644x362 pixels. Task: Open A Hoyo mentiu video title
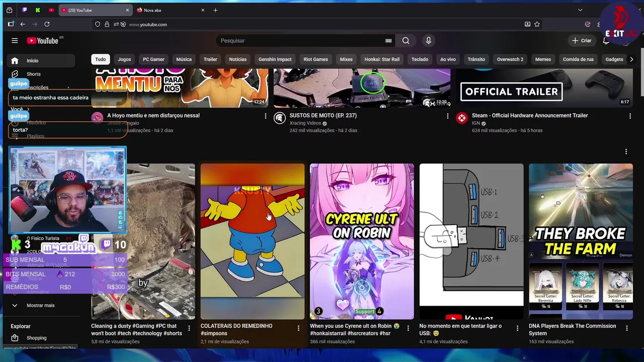(x=153, y=116)
